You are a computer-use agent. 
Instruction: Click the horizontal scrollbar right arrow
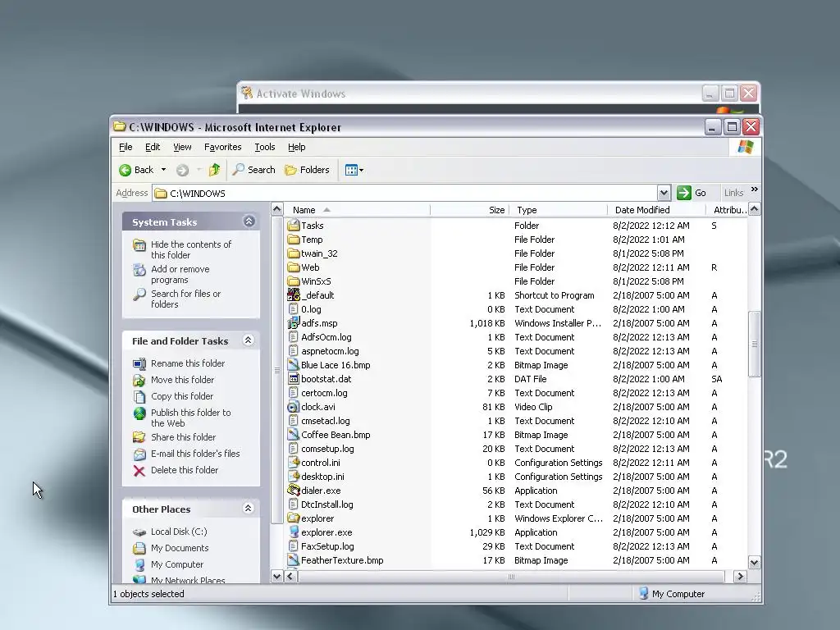[741, 577]
